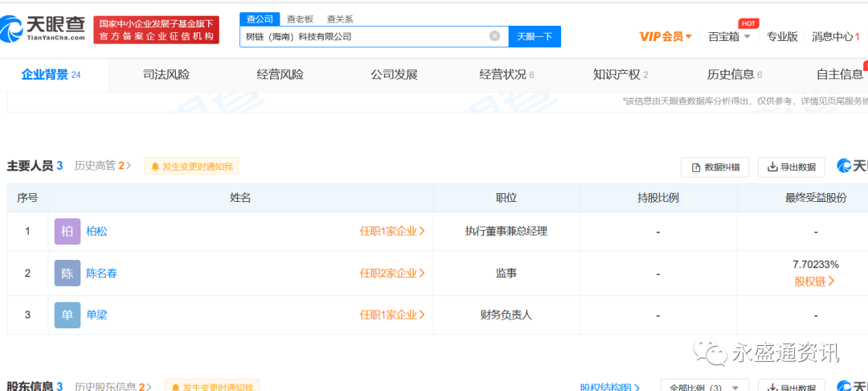Click the 柏 avatar icon
Image resolution: width=868 pixels, height=391 pixels.
pos(67,232)
